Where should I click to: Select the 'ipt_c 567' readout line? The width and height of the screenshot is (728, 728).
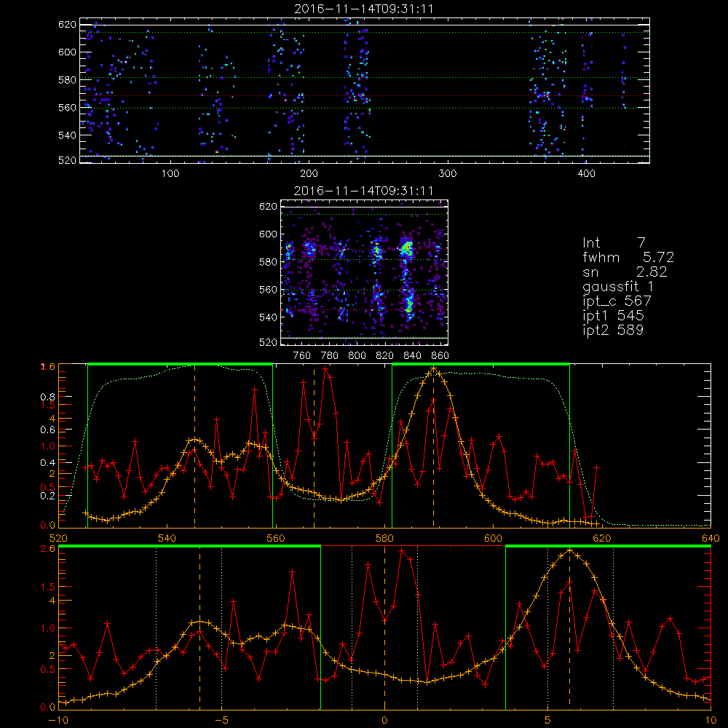[617, 301]
